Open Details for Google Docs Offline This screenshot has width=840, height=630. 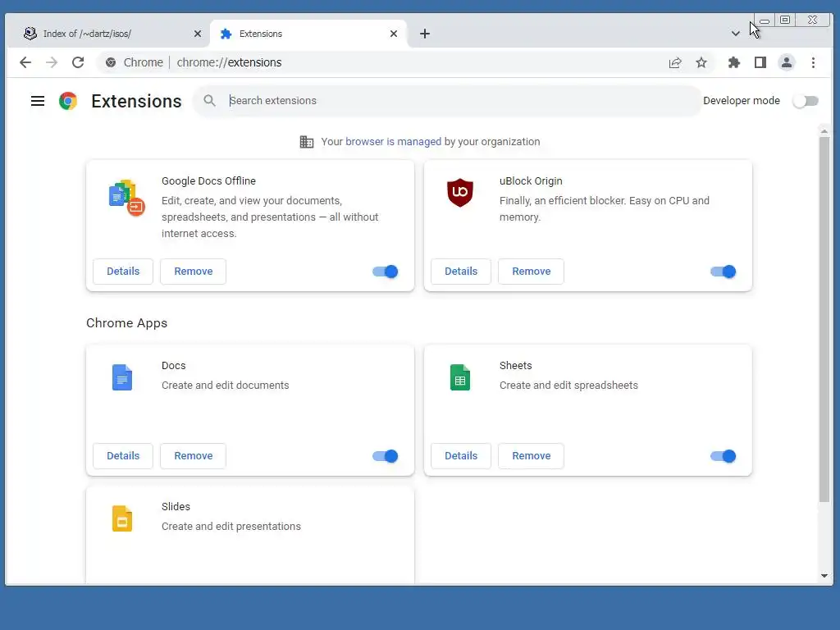[123, 271]
